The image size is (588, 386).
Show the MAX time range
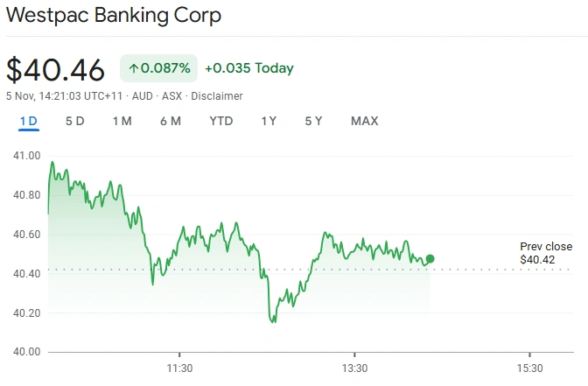(x=365, y=121)
